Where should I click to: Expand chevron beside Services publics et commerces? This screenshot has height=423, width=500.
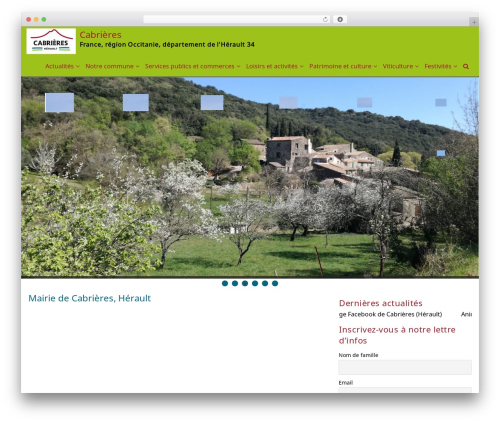[x=238, y=66]
